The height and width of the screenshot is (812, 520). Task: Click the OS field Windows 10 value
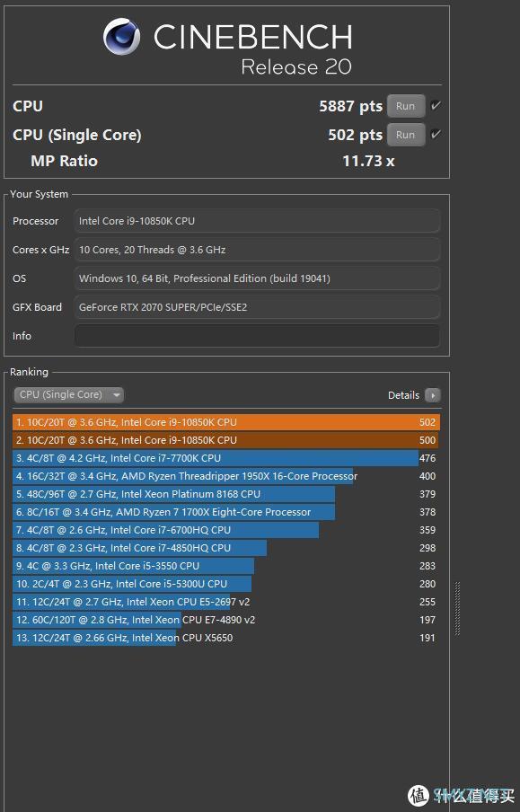258,278
